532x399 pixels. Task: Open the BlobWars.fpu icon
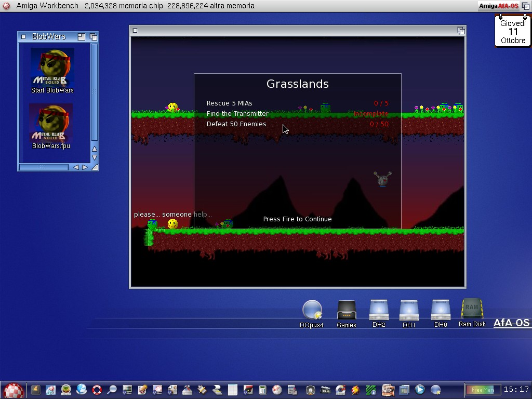[51, 125]
